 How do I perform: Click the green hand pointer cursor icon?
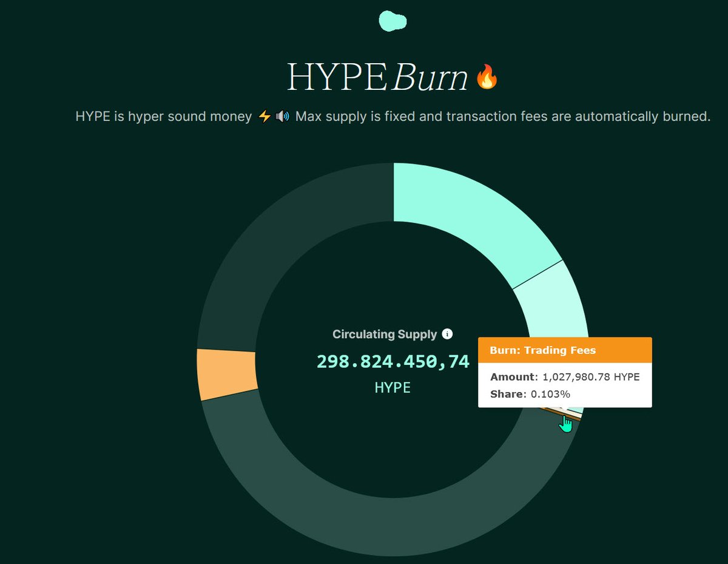click(565, 423)
